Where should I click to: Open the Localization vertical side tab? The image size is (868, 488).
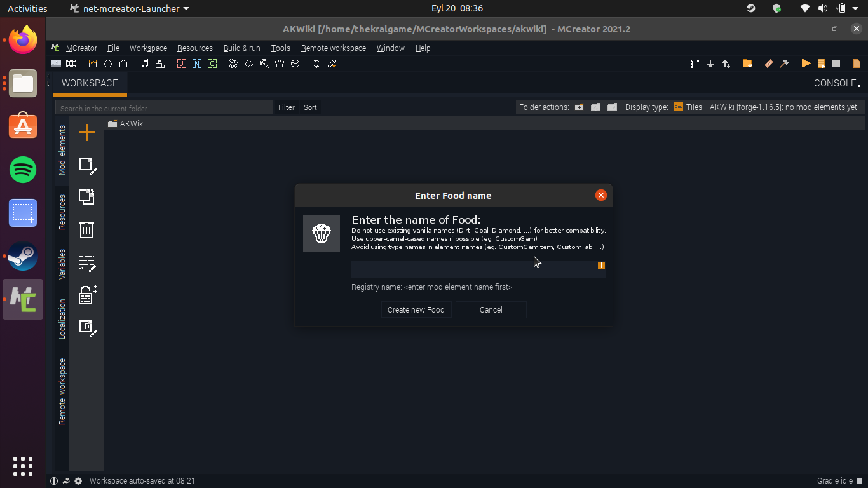(x=62, y=319)
